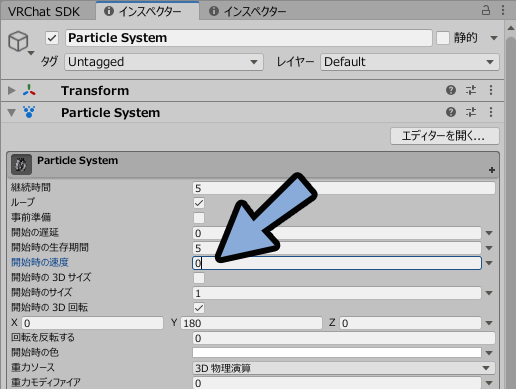The height and width of the screenshot is (389, 516).
Task: Enable the 事前準備 checkbox
Action: [199, 218]
